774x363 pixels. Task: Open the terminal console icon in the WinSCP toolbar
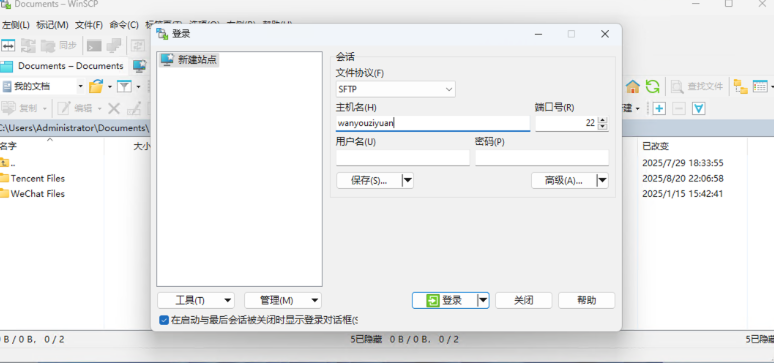click(94, 45)
